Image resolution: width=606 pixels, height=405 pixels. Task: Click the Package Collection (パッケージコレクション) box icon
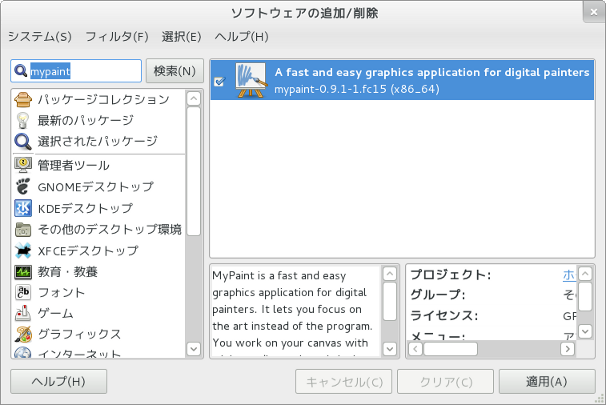[x=23, y=100]
